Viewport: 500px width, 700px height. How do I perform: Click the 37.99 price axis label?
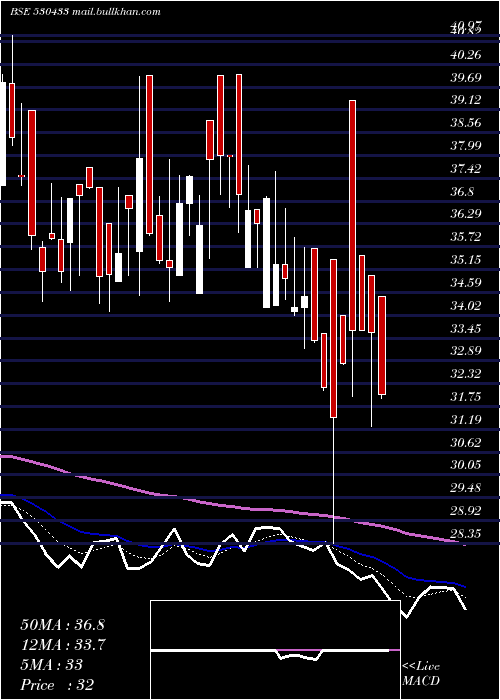pyautogui.click(x=466, y=146)
